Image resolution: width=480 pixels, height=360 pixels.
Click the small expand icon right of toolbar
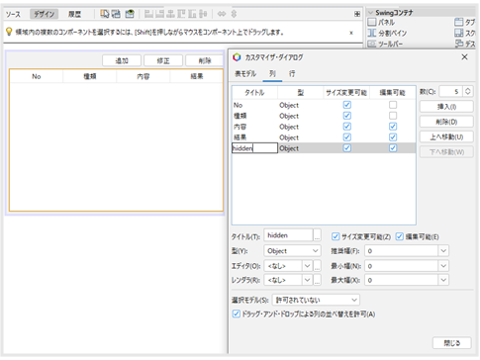click(357, 14)
